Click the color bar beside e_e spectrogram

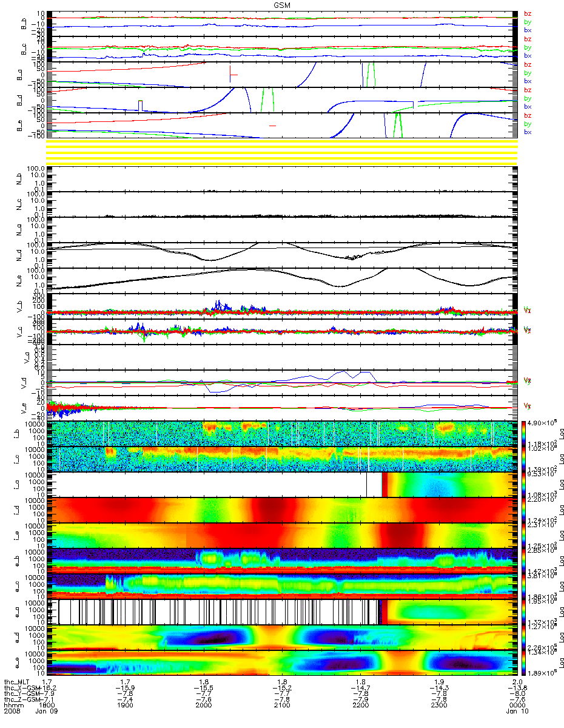(525, 662)
